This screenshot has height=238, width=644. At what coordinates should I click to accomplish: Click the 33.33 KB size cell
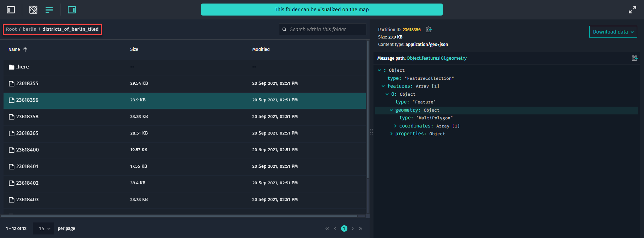pyautogui.click(x=139, y=117)
